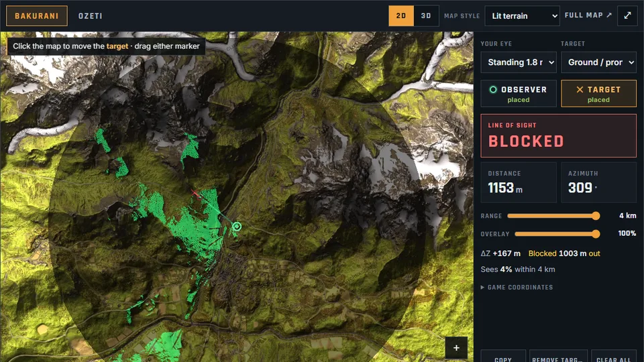Toggle fullscreen with the expand icon
Viewport: 644px width, 362px height.
627,16
